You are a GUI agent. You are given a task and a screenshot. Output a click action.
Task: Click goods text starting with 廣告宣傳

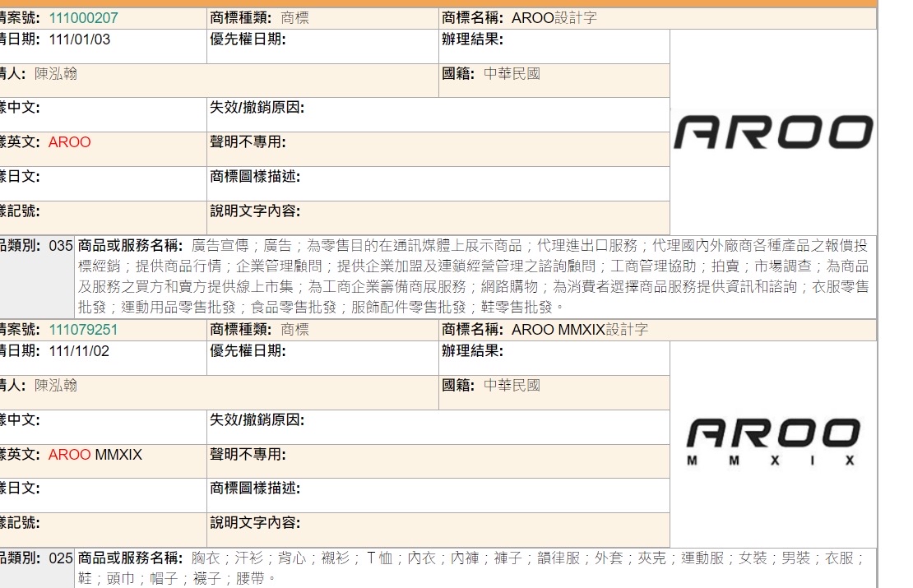click(473, 276)
